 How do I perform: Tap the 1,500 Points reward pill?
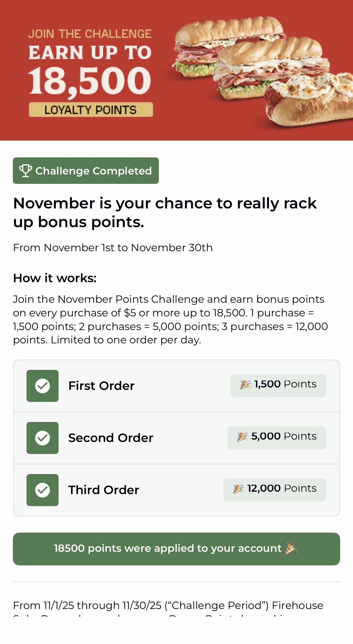click(278, 386)
